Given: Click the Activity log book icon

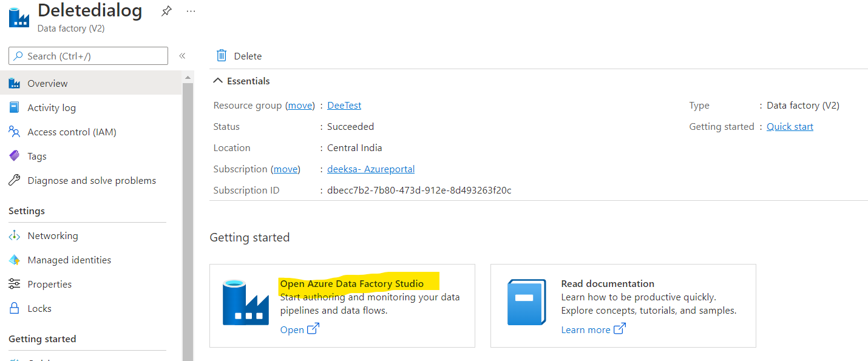Looking at the screenshot, I should [x=15, y=107].
